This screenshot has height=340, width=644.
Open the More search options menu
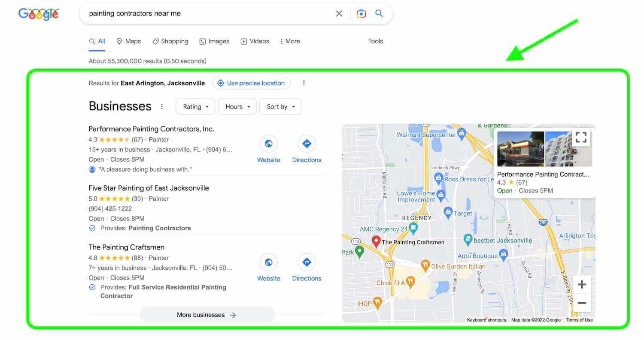pos(290,41)
